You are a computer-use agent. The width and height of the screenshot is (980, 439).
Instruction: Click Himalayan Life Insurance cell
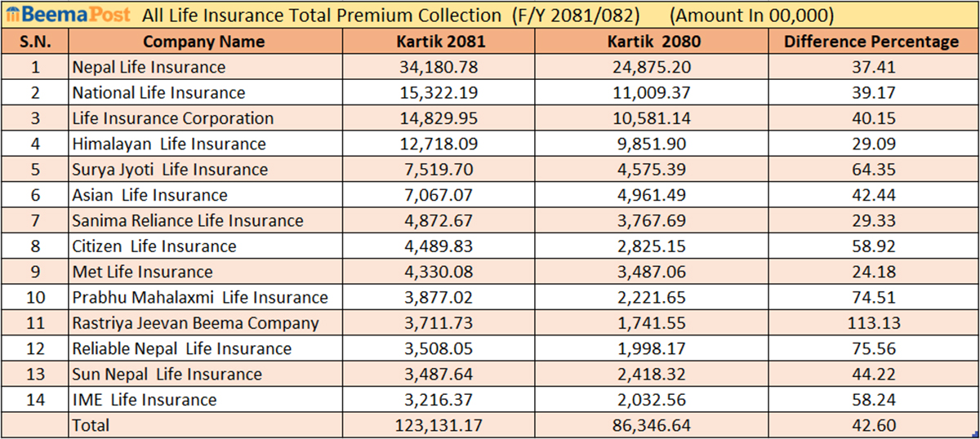[169, 144]
